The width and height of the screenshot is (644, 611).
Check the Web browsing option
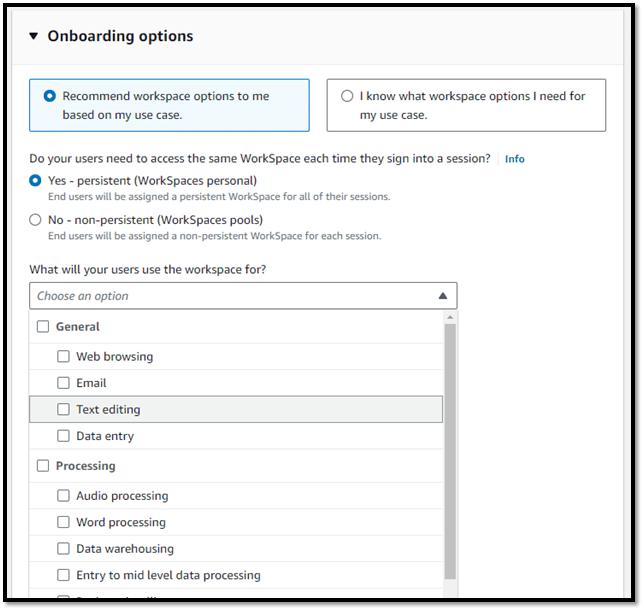(63, 356)
